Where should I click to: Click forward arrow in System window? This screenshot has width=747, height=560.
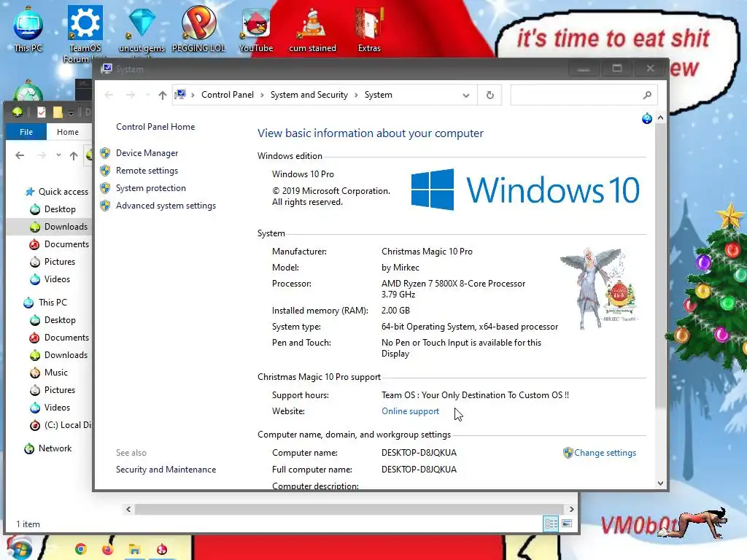[130, 95]
